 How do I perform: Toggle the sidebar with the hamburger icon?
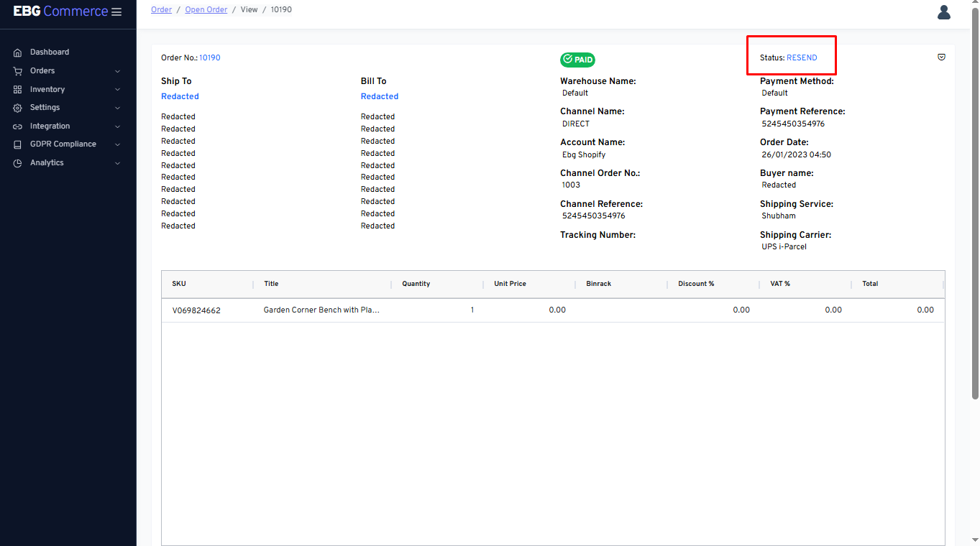(x=116, y=11)
